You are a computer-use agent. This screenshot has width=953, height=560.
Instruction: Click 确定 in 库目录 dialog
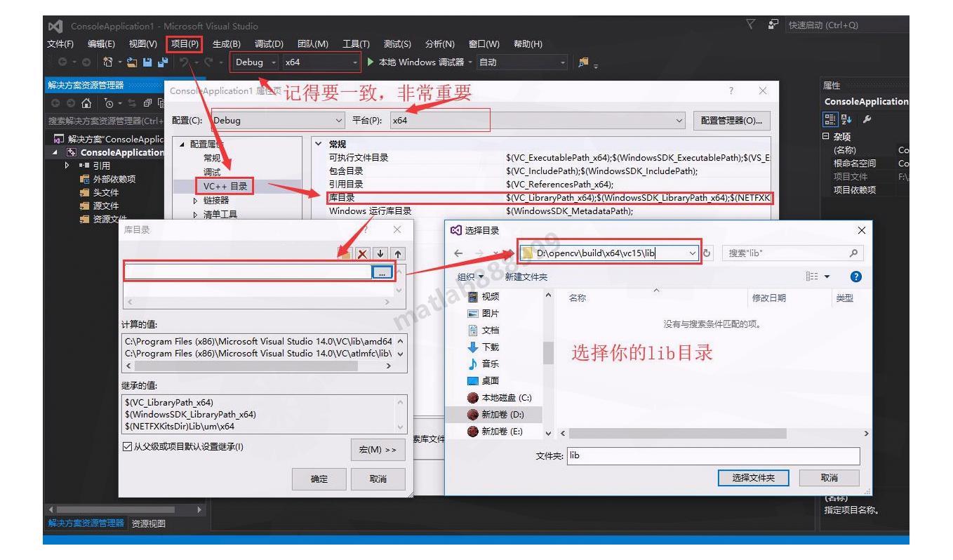[x=319, y=479]
